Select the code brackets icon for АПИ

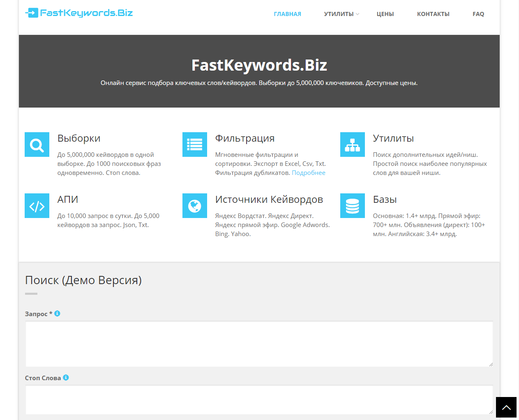click(x=37, y=205)
